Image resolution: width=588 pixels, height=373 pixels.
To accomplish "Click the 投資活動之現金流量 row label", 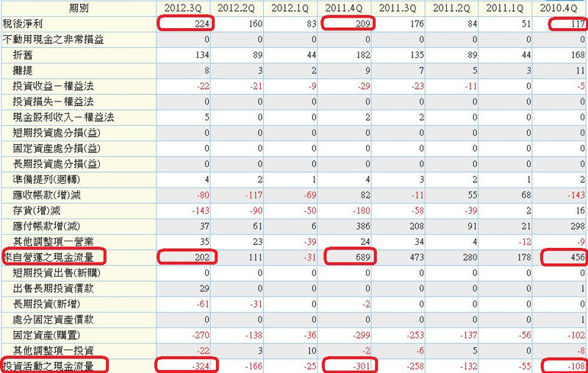I will [x=49, y=366].
